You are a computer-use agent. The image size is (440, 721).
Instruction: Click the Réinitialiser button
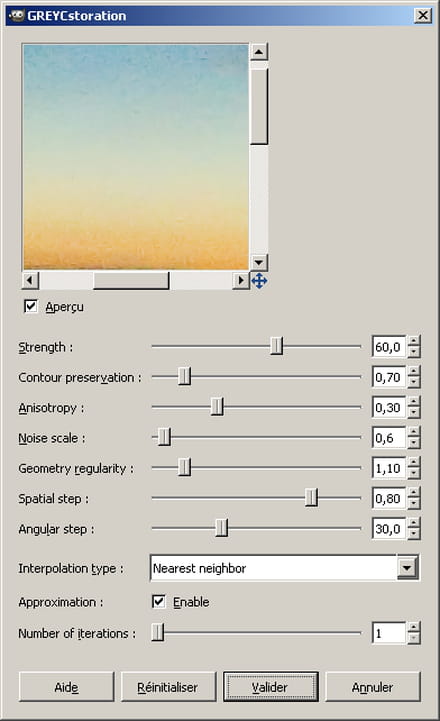point(168,687)
